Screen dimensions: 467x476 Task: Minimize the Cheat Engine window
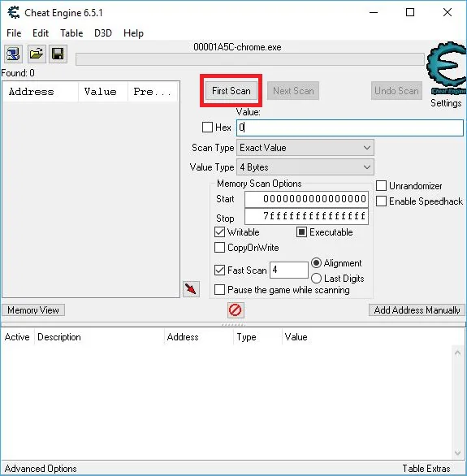pyautogui.click(x=374, y=13)
